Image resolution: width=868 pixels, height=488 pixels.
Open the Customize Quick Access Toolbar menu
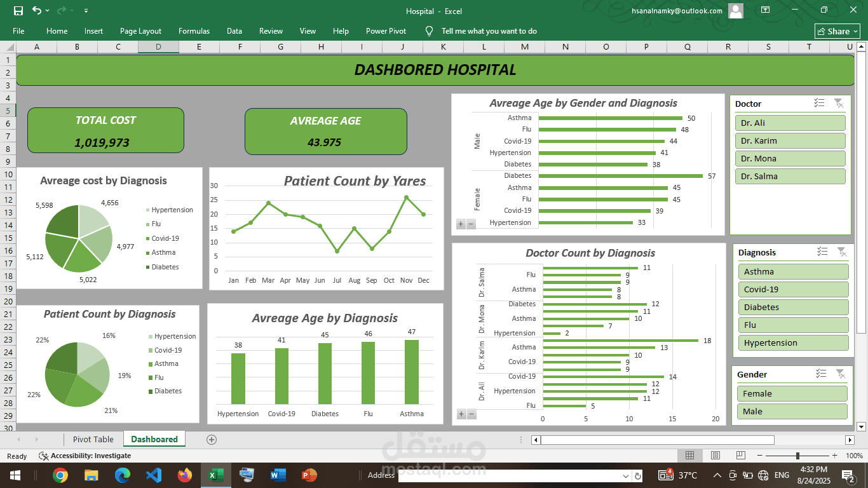[x=86, y=11]
